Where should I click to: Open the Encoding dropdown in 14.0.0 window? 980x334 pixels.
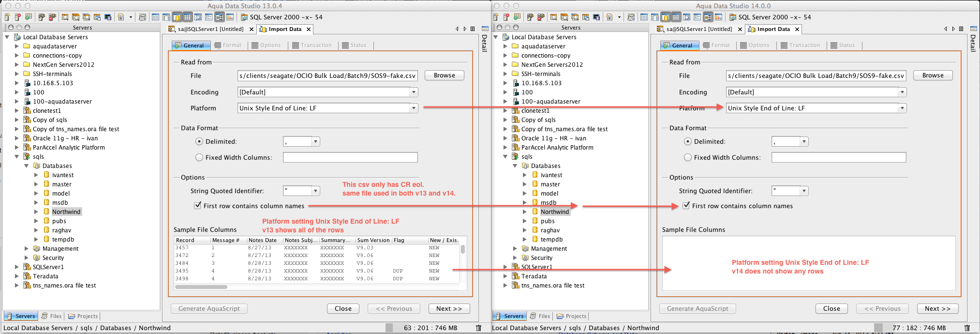coord(902,92)
